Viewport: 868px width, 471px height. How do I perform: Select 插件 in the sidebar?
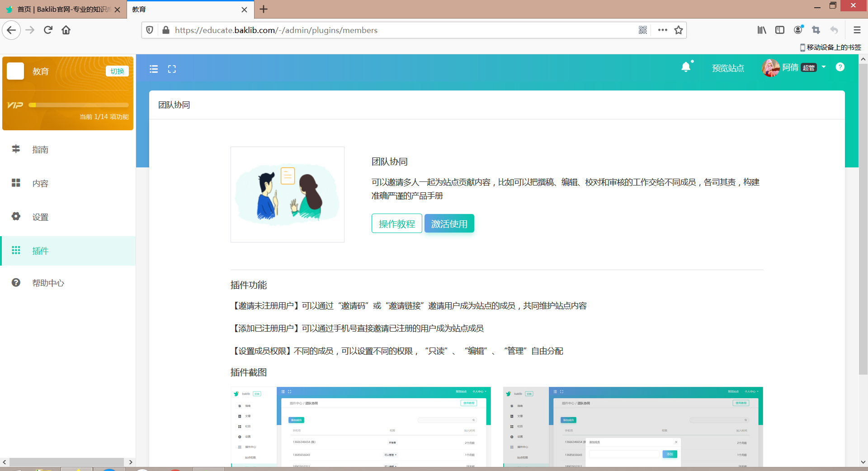tap(68, 251)
